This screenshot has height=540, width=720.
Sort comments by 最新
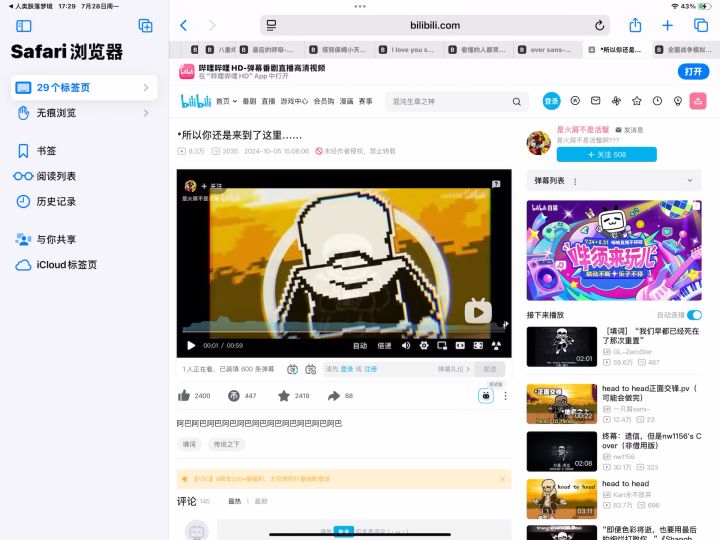[261, 501]
